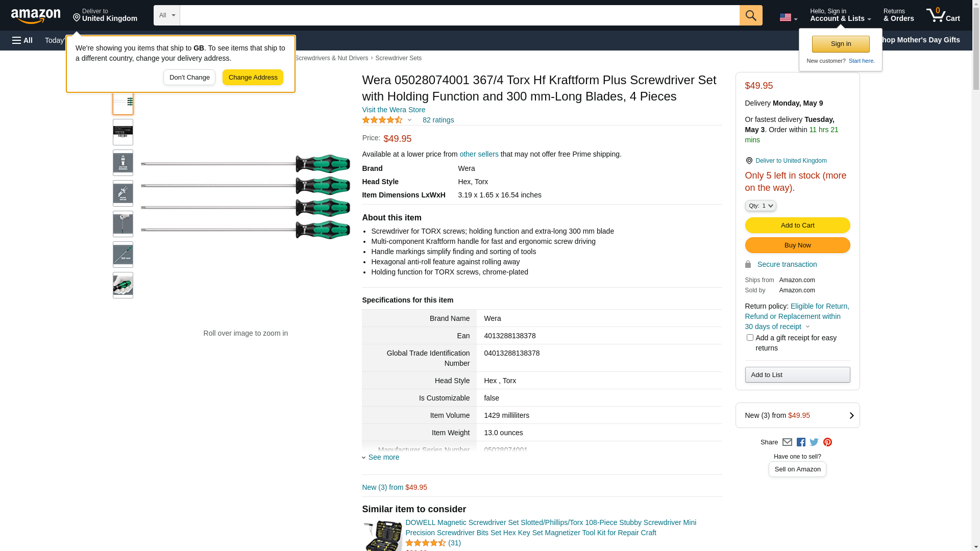Select the last product thumbnail with hand
The height and width of the screenshot is (551, 980).
(x=123, y=285)
